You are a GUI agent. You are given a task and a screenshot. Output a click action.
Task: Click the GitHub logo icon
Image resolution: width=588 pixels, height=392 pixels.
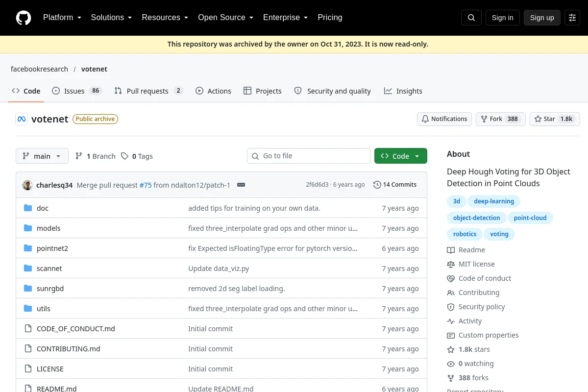24,18
